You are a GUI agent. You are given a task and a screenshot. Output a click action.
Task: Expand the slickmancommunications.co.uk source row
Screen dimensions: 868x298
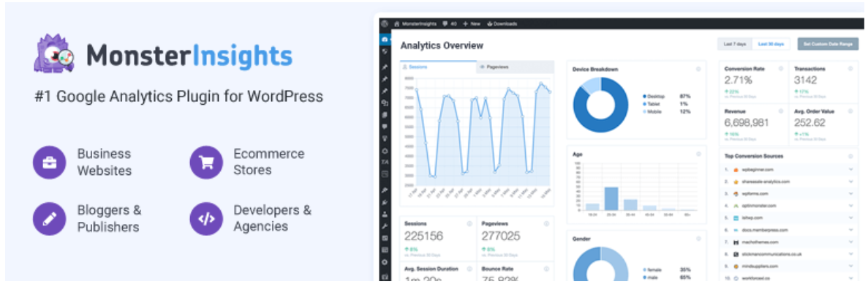(851, 254)
